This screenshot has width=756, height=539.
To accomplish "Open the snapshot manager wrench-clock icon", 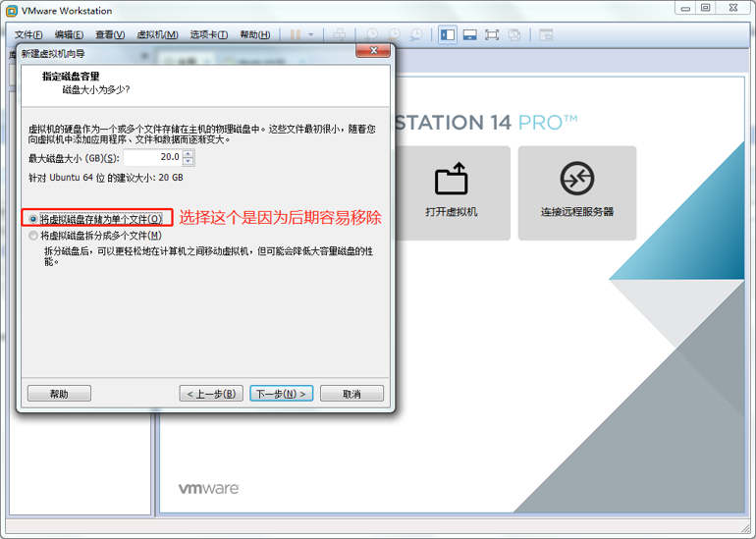I will coord(416,34).
